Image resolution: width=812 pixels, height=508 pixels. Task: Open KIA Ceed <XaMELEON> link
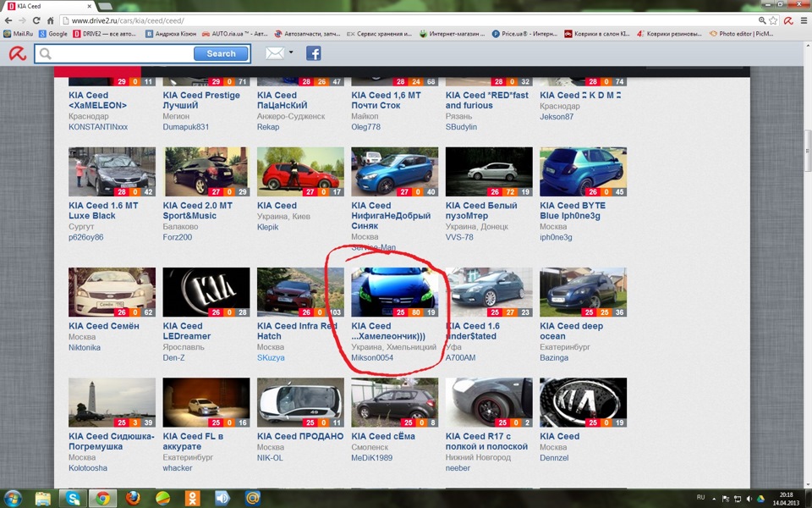pos(97,100)
